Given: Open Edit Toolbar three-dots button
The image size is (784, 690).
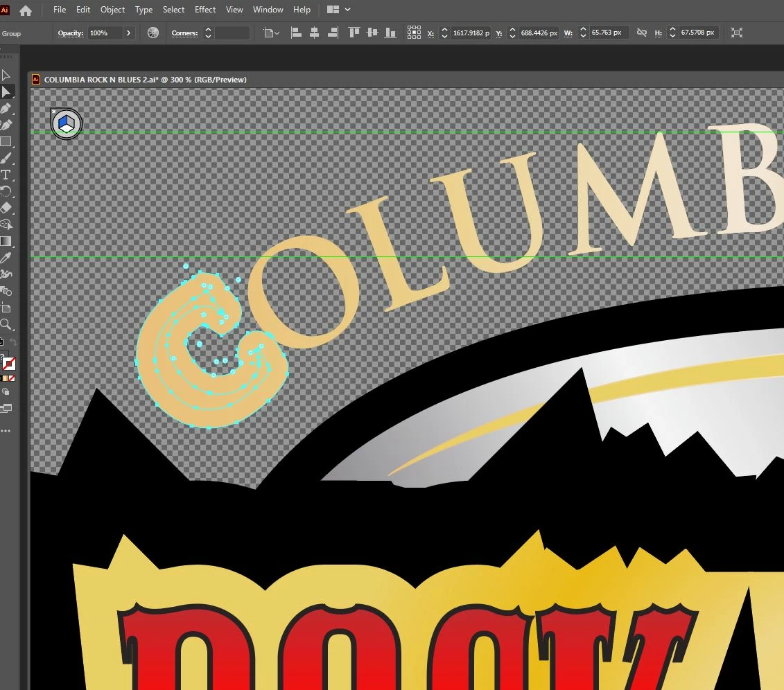Looking at the screenshot, I should pyautogui.click(x=6, y=431).
